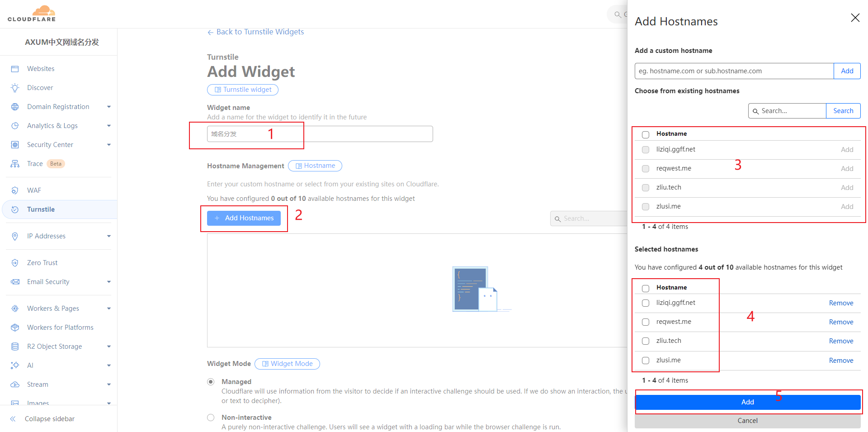Check select-all box in existing hostnames table
Viewport: 868px width, 432px height.
[646, 134]
